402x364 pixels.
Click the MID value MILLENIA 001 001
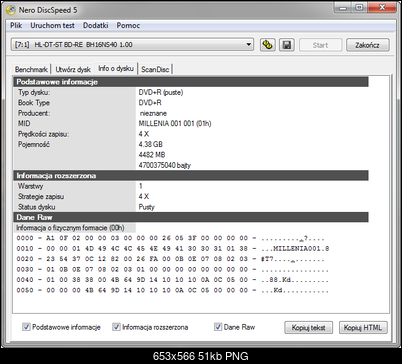(175, 124)
